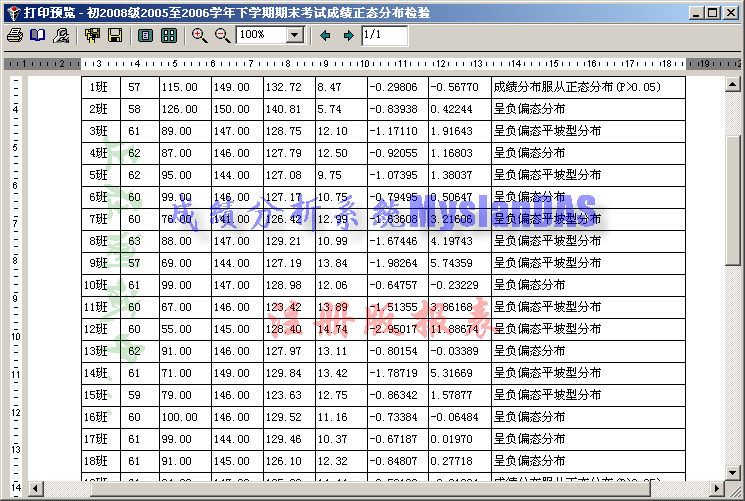Click the search/find icon in toolbar
The width and height of the screenshot is (745, 501).
point(62,35)
